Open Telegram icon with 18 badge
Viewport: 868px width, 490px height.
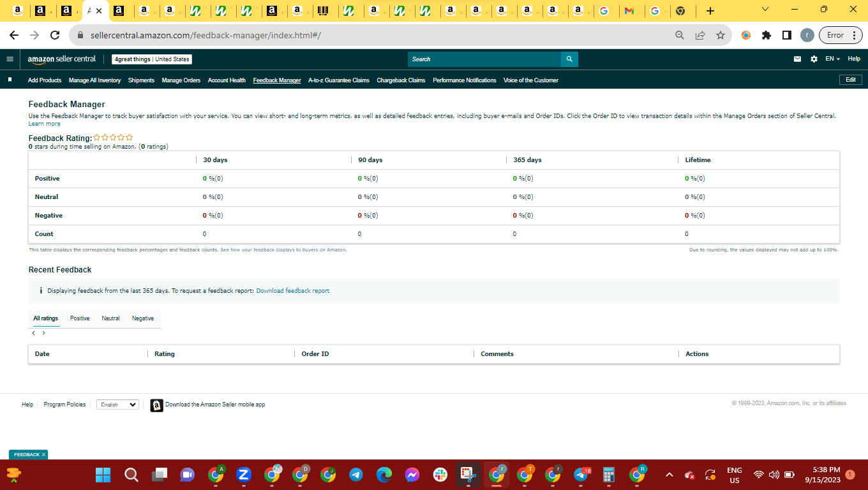581,475
